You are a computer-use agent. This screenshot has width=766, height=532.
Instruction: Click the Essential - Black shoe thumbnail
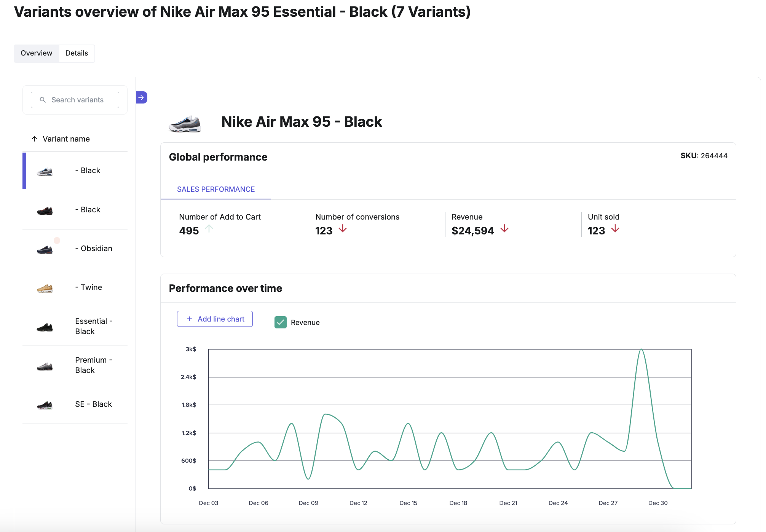pos(45,327)
